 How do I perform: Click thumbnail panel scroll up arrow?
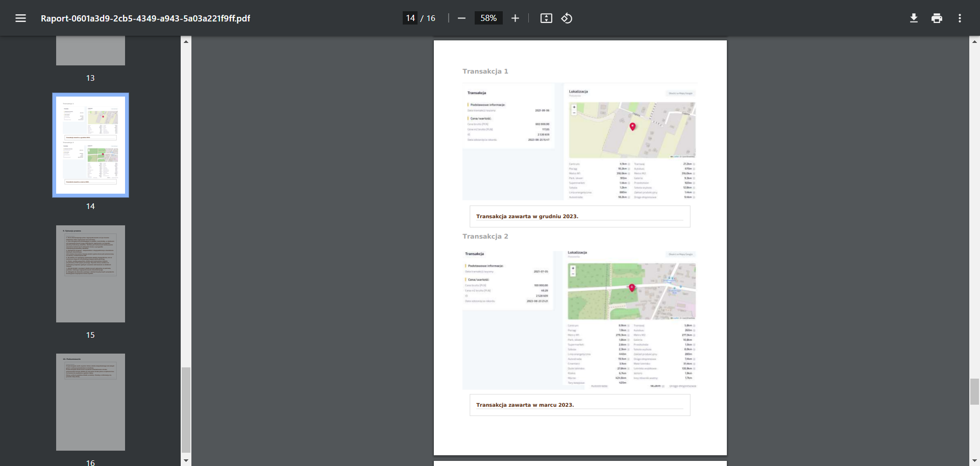coord(186,41)
